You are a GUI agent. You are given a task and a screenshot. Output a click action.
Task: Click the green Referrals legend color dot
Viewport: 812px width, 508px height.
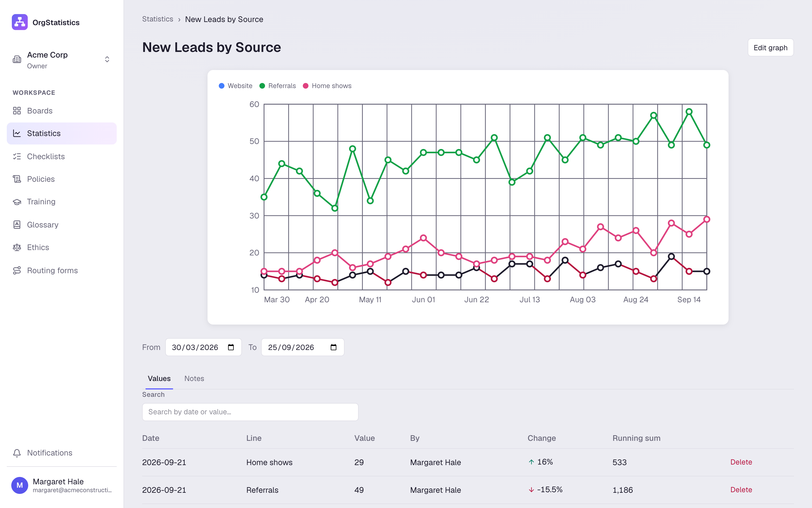point(262,86)
